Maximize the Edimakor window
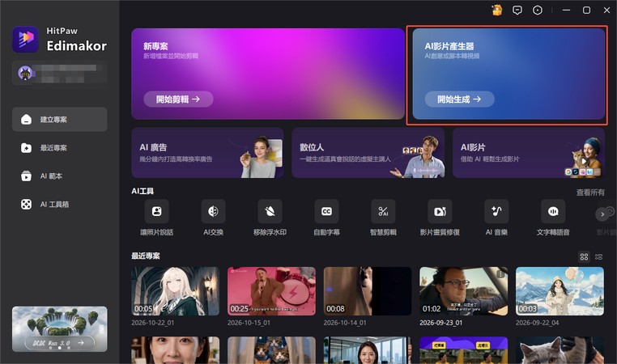 pos(586,11)
